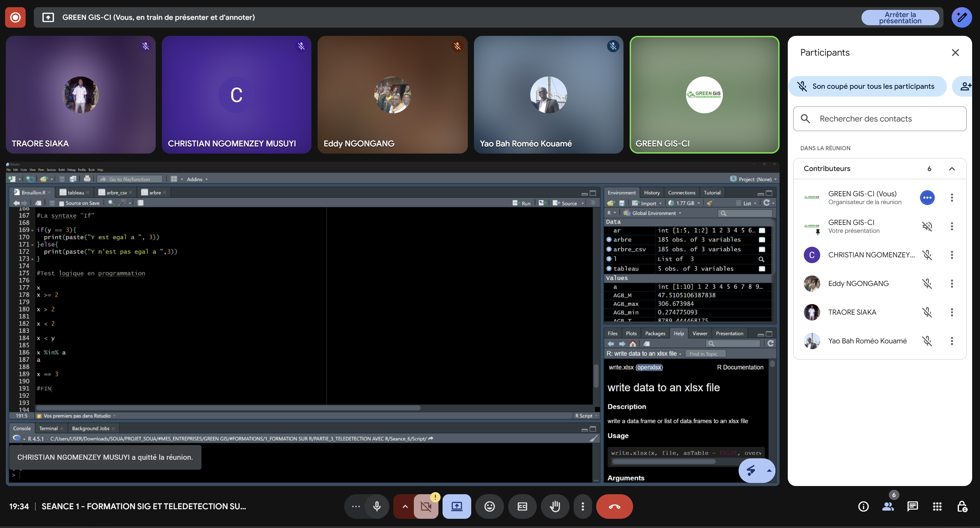Toggle the microphone mute button
This screenshot has width=980, height=528.
377,506
